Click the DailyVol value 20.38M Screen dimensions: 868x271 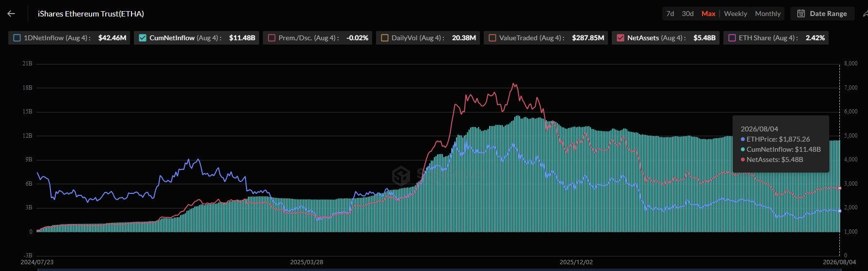(464, 38)
